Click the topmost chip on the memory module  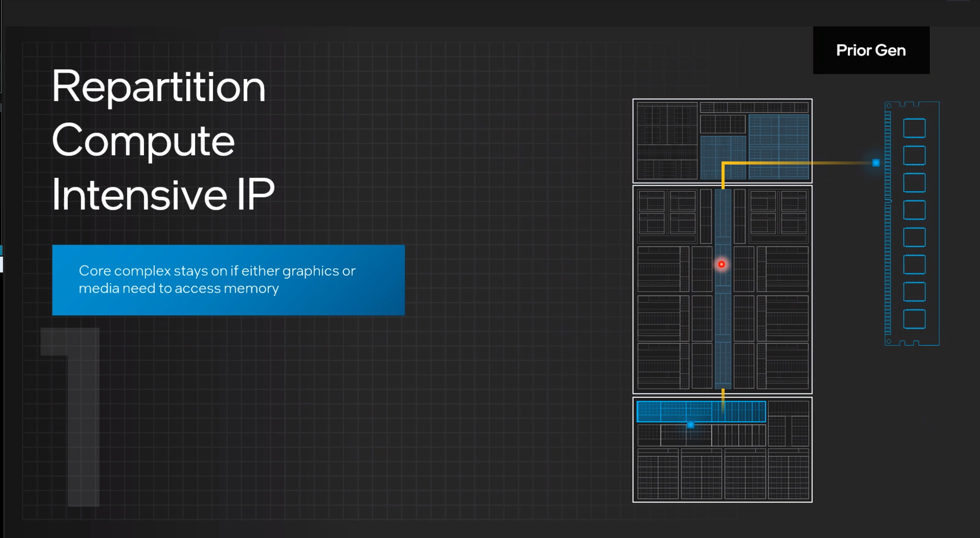(914, 128)
